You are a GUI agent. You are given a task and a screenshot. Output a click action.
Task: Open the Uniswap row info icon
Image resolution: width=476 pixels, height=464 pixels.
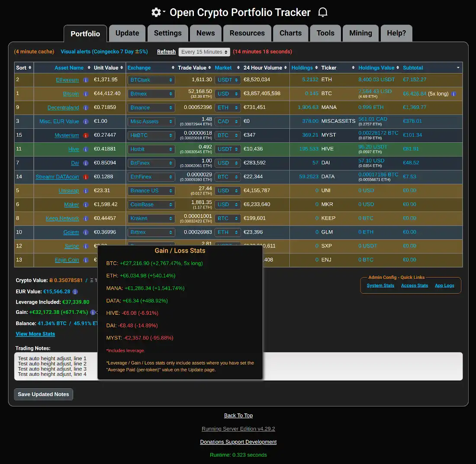86,191
